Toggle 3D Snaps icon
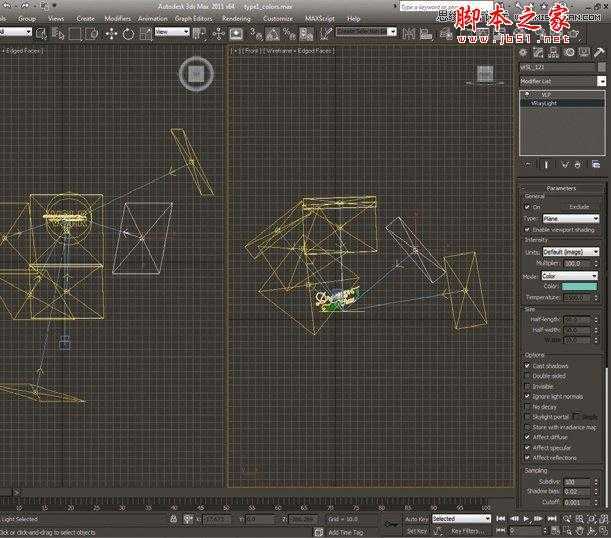 point(256,34)
